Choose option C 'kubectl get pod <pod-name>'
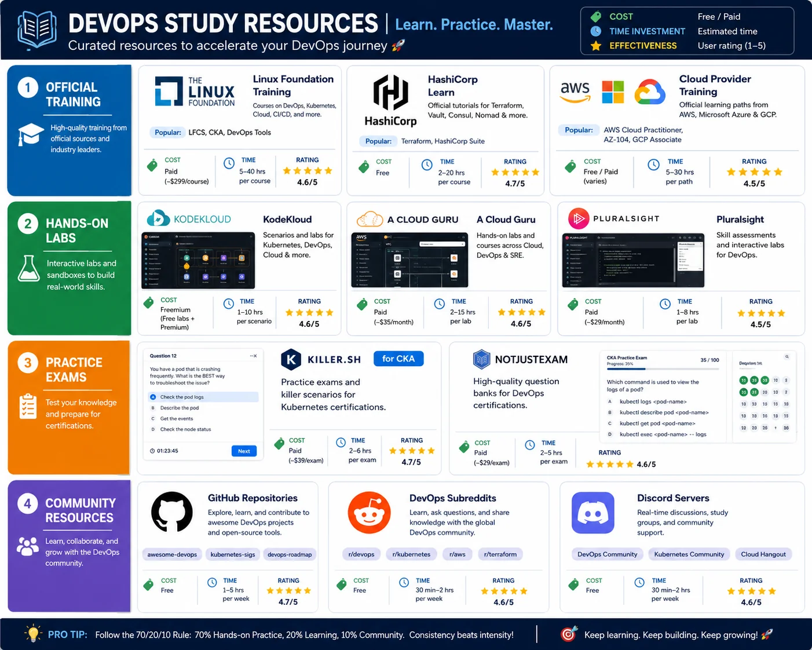This screenshot has height=650, width=812. click(651, 423)
